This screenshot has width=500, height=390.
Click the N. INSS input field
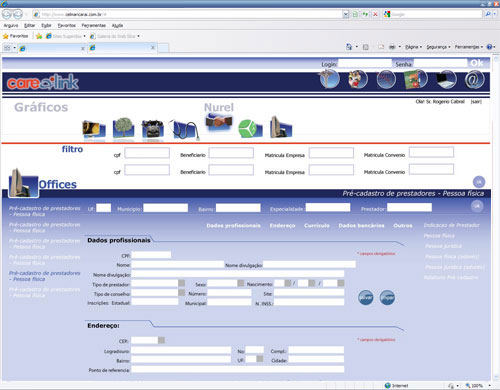point(309,302)
